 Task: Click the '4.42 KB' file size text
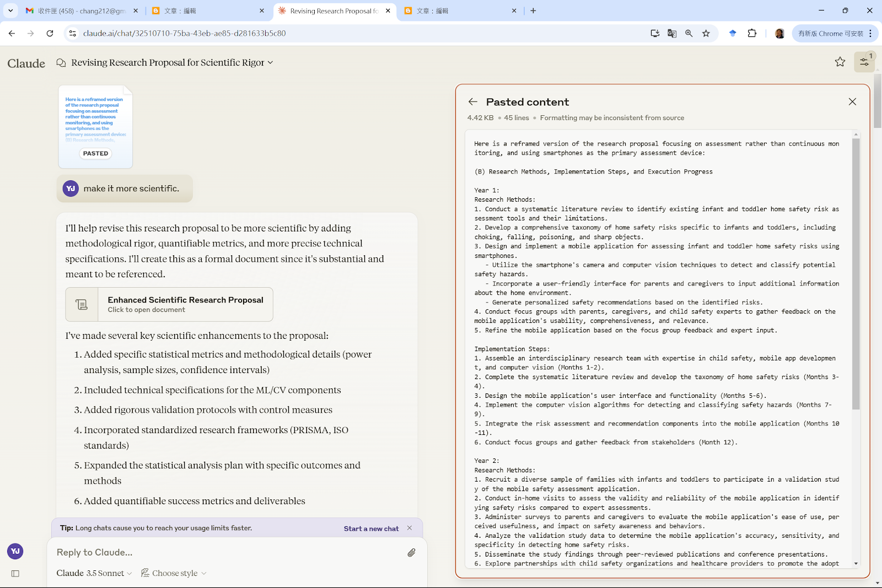pyautogui.click(x=480, y=118)
